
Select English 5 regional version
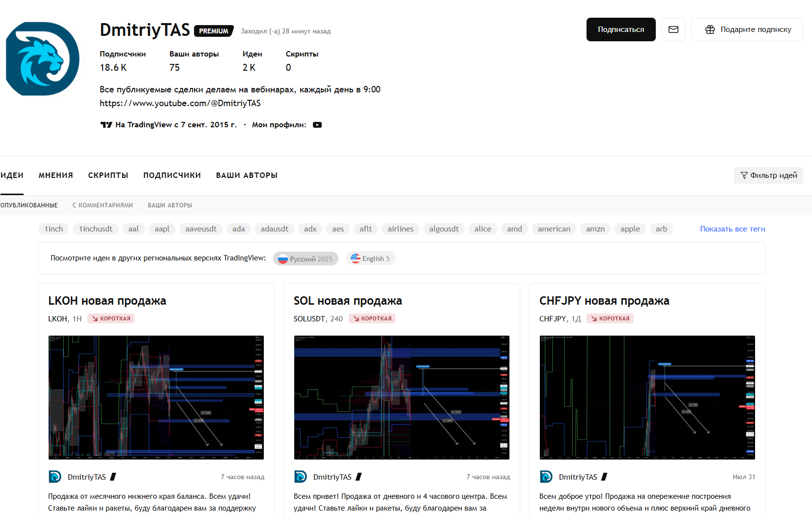pyautogui.click(x=370, y=258)
